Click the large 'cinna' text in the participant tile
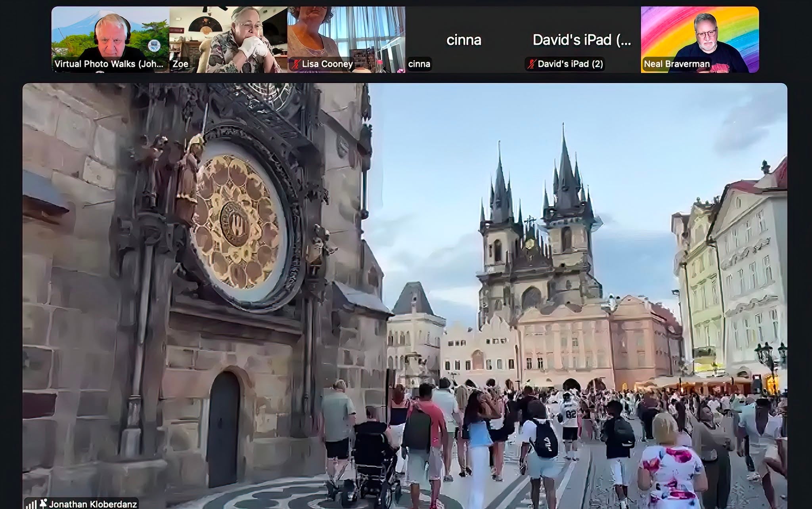 click(x=463, y=40)
